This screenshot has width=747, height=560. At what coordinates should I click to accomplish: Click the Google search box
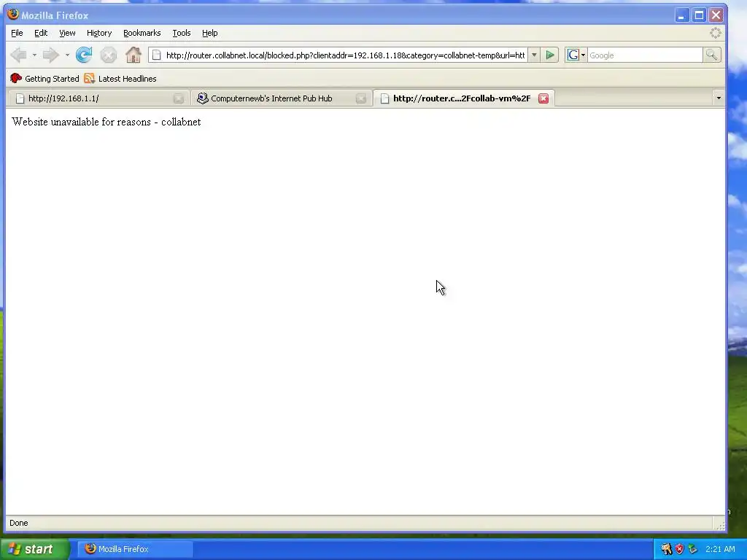[x=645, y=55]
